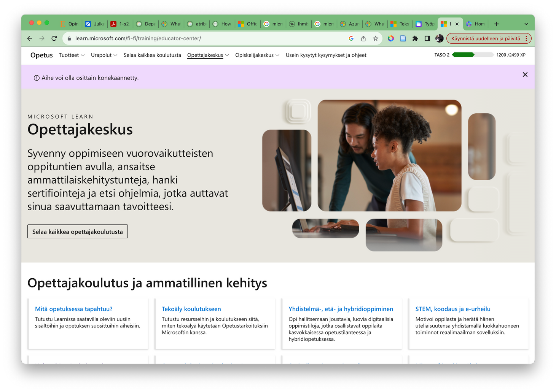Switch to the Hom tab
Image resolution: width=556 pixels, height=392 pixels.
tap(476, 24)
